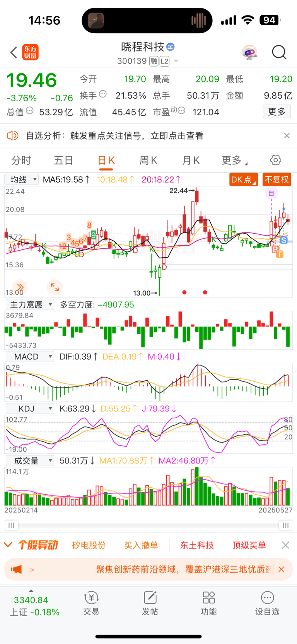Open the 东方财富 logo icon
The width and height of the screenshot is (297, 644).
[x=30, y=52]
